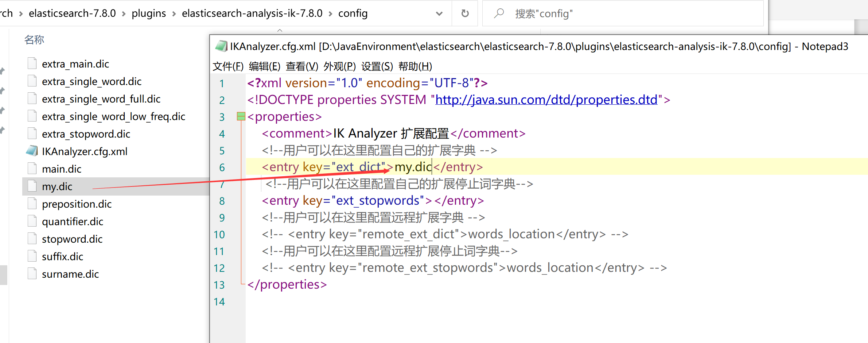Screen dimensions: 868x343
Task: Click the suffix.dic file icon
Action: click(32, 256)
